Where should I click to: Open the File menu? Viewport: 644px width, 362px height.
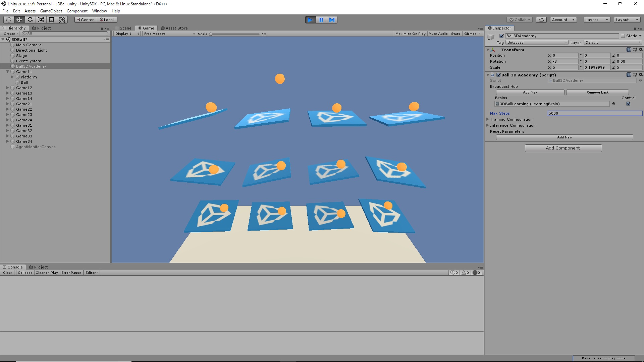(5, 11)
